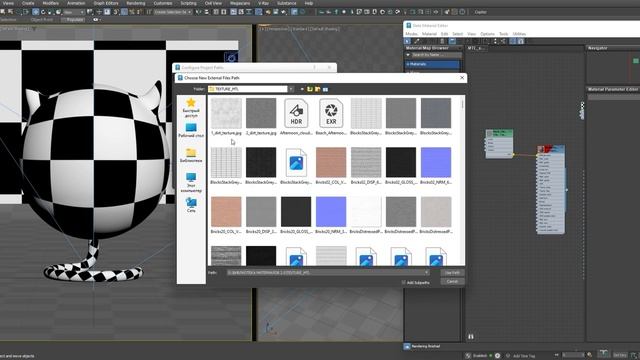
Task: Click Add Time Tag in status bar
Action: click(523, 356)
